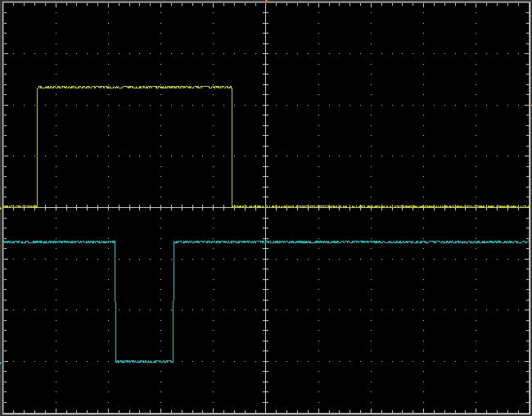Select the yellow baseline left of the pulse
This screenshot has height=416, width=532.
point(20,206)
